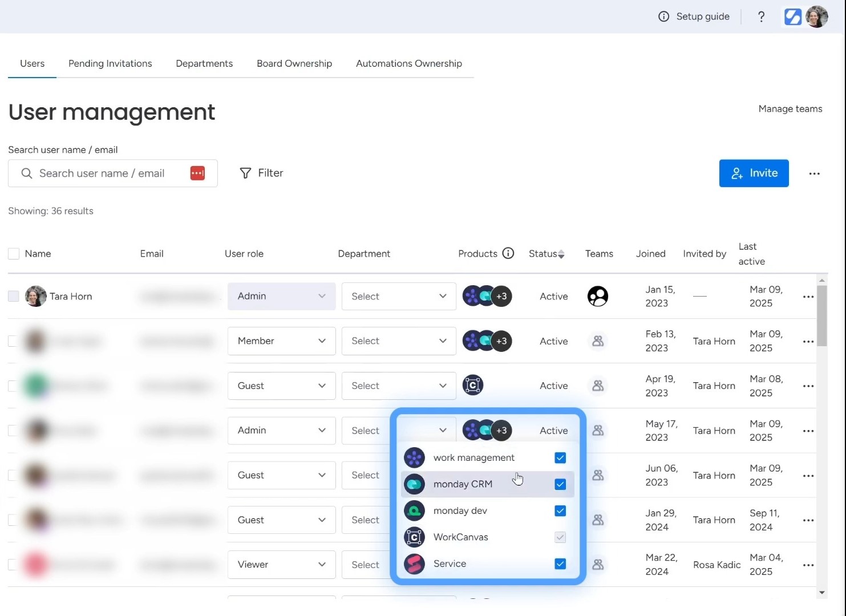This screenshot has width=846, height=616.
Task: Click the teams icon in the Apr 19, 2023 row
Action: [x=598, y=386]
